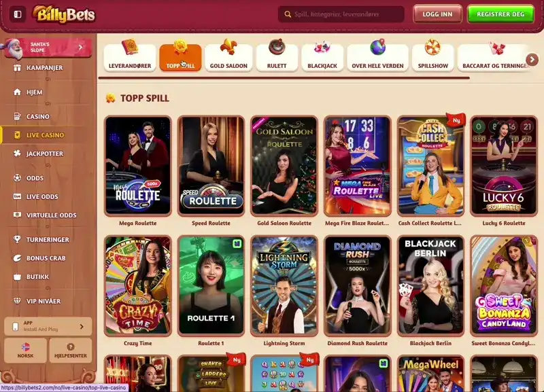Toggle the sidebar collapse icon

[18, 14]
